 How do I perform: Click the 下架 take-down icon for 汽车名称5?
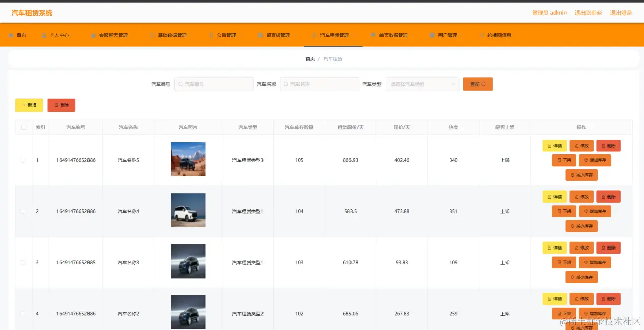[x=560, y=160]
